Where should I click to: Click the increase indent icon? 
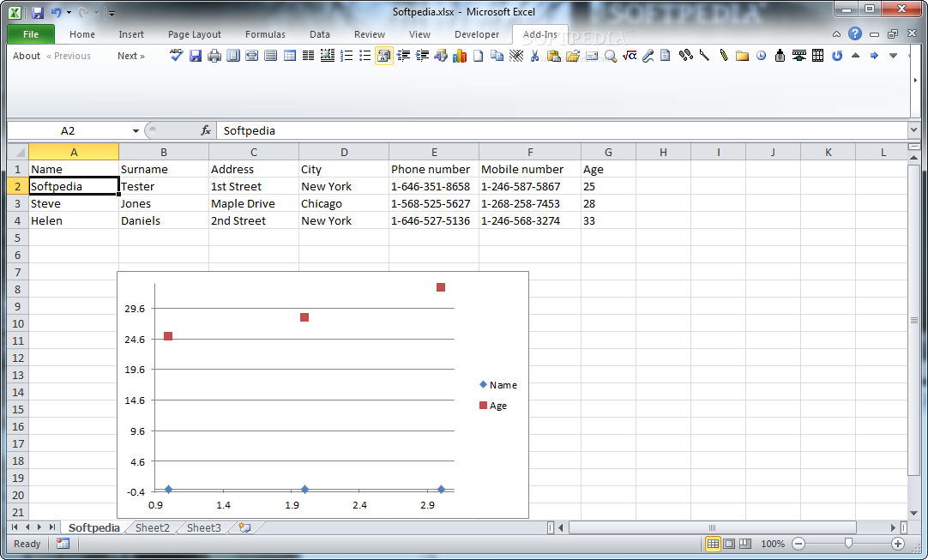point(423,56)
